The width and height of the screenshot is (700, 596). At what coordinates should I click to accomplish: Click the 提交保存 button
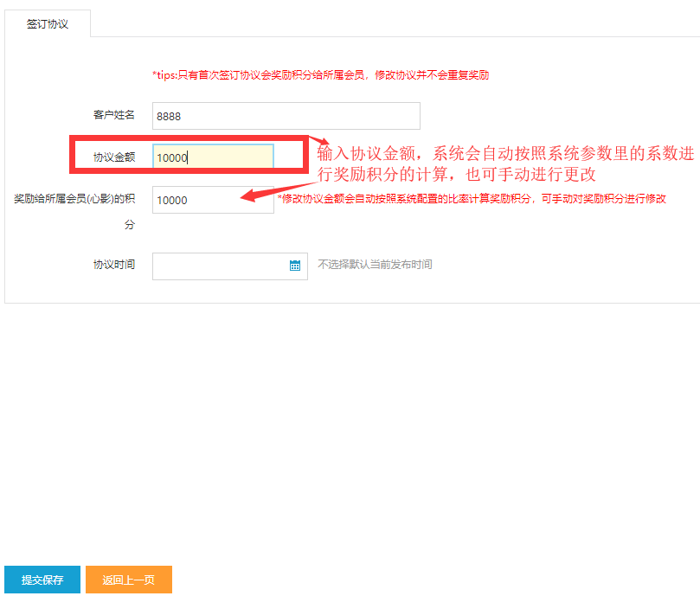pyautogui.click(x=42, y=580)
